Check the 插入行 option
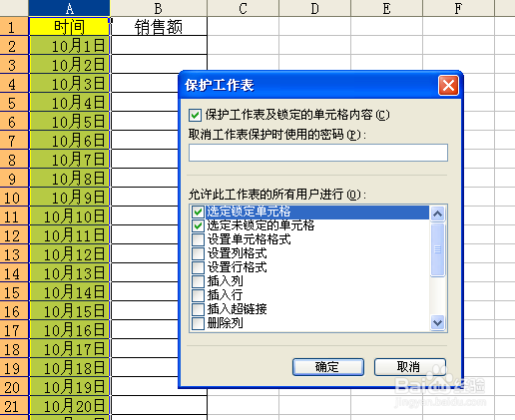 [198, 295]
